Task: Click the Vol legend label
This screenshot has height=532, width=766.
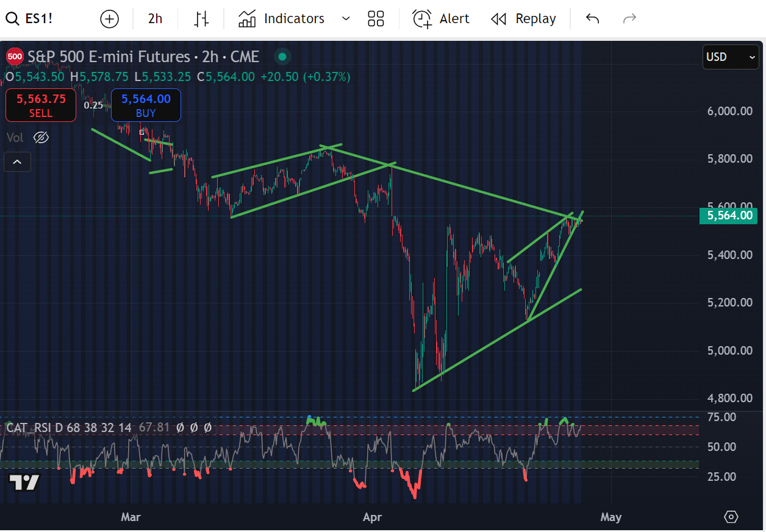Action: 15,138
